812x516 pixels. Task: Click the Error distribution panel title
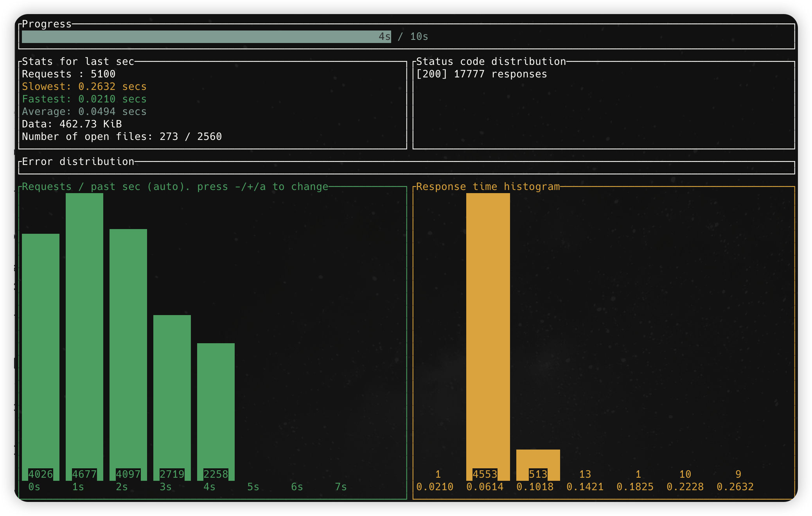[x=78, y=162]
